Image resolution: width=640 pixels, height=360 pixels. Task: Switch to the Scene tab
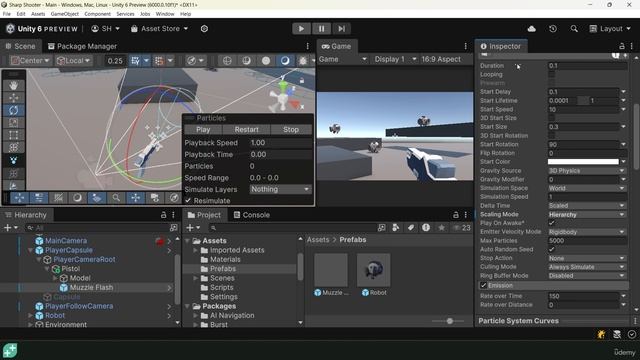(20, 46)
